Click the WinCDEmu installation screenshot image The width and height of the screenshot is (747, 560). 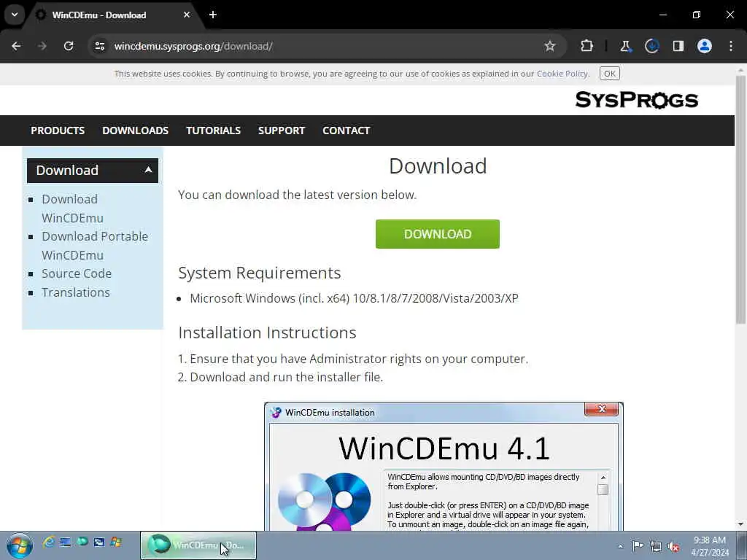pos(444,467)
